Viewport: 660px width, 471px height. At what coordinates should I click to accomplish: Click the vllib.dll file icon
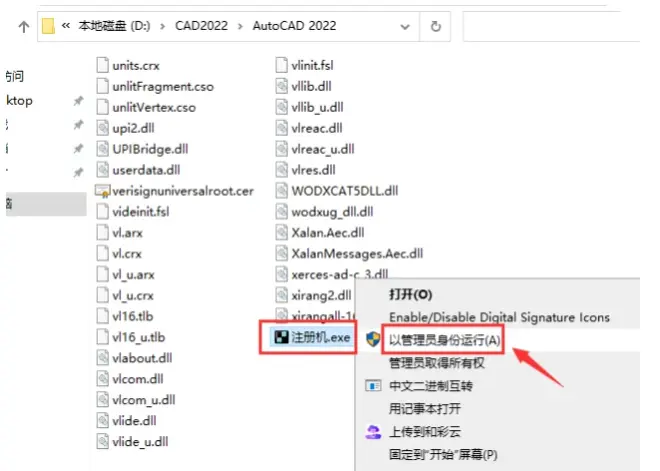click(x=281, y=86)
